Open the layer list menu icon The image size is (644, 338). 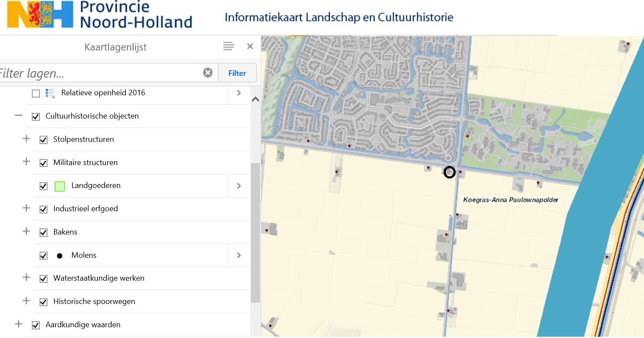click(x=228, y=47)
